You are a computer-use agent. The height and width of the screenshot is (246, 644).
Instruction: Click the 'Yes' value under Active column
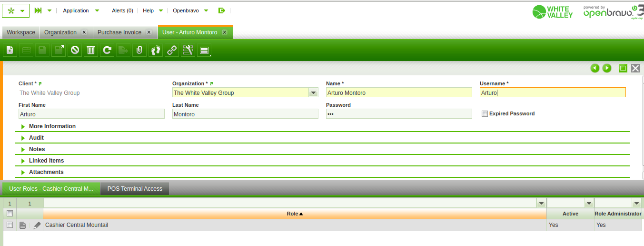(x=553, y=225)
